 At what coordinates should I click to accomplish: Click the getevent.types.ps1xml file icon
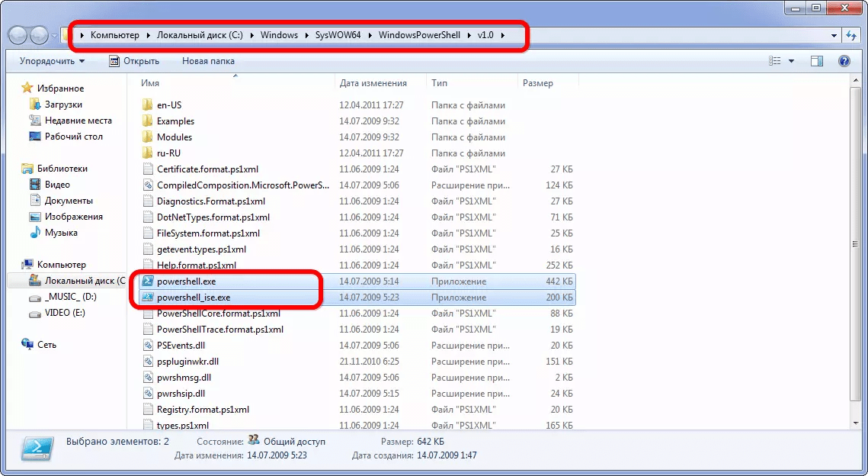[147, 249]
